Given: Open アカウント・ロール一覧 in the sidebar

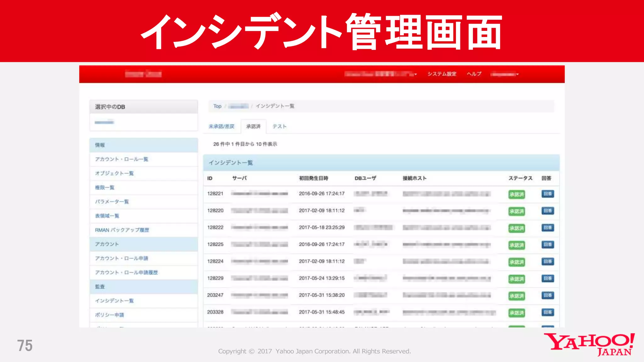Looking at the screenshot, I should [122, 159].
